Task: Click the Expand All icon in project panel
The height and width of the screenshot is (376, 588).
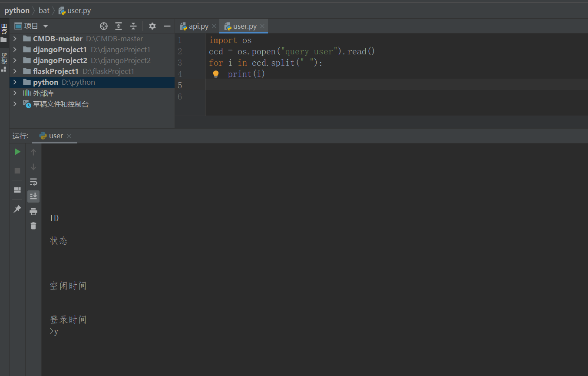Action: click(x=119, y=26)
